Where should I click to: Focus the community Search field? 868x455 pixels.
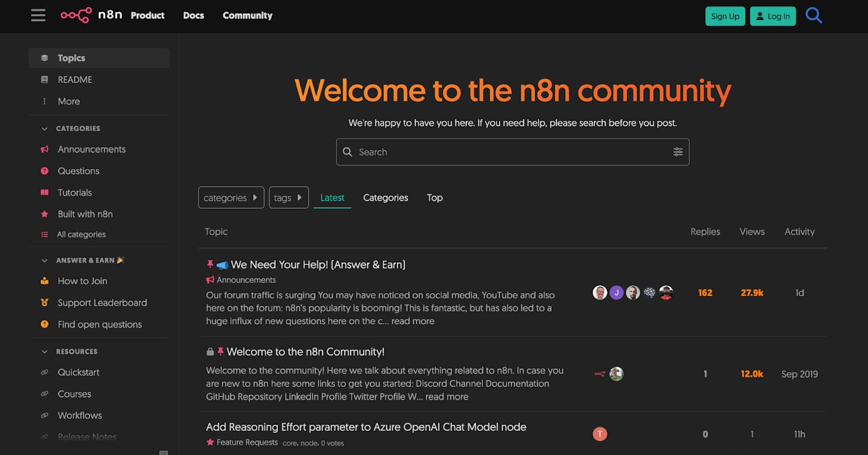tap(513, 152)
